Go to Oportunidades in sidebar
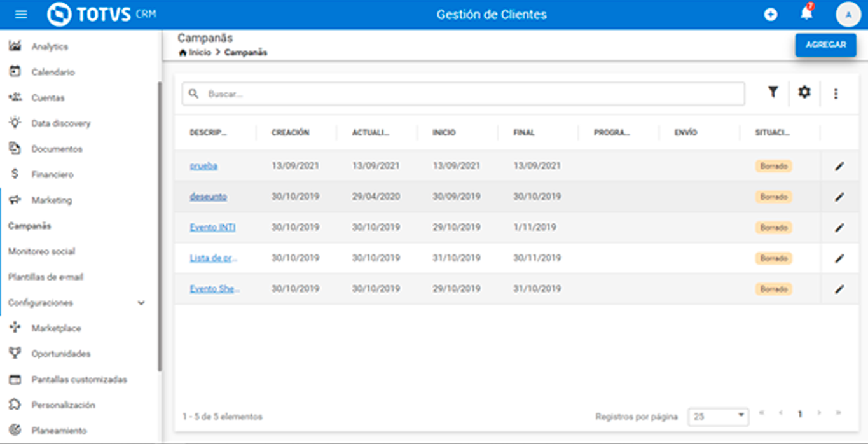Screen dimensions: 868x444 [61, 354]
